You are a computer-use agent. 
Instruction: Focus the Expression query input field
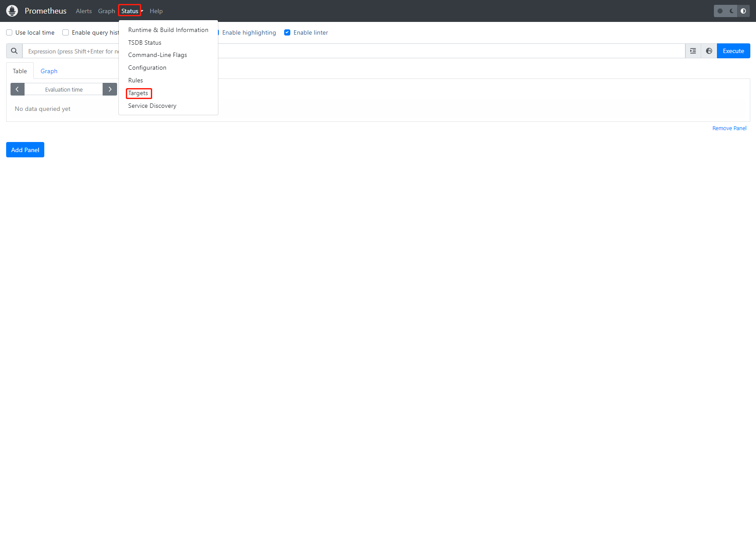354,51
